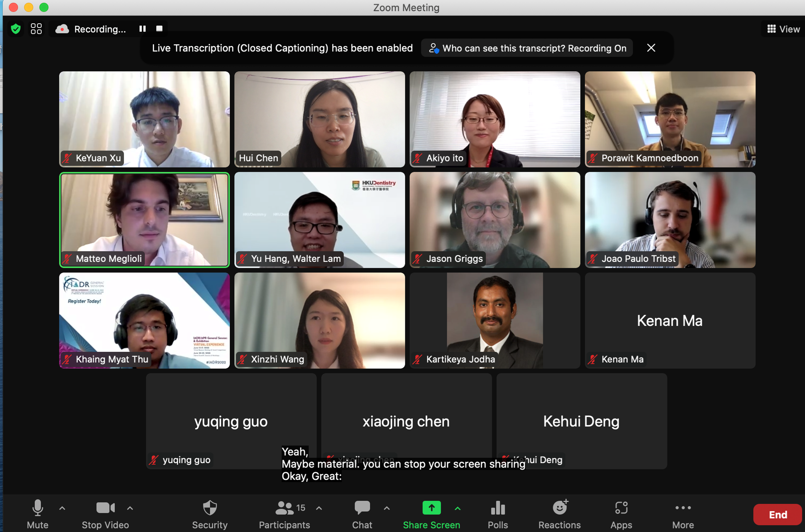Click the red End meeting button
This screenshot has height=532, width=805.
(x=777, y=514)
